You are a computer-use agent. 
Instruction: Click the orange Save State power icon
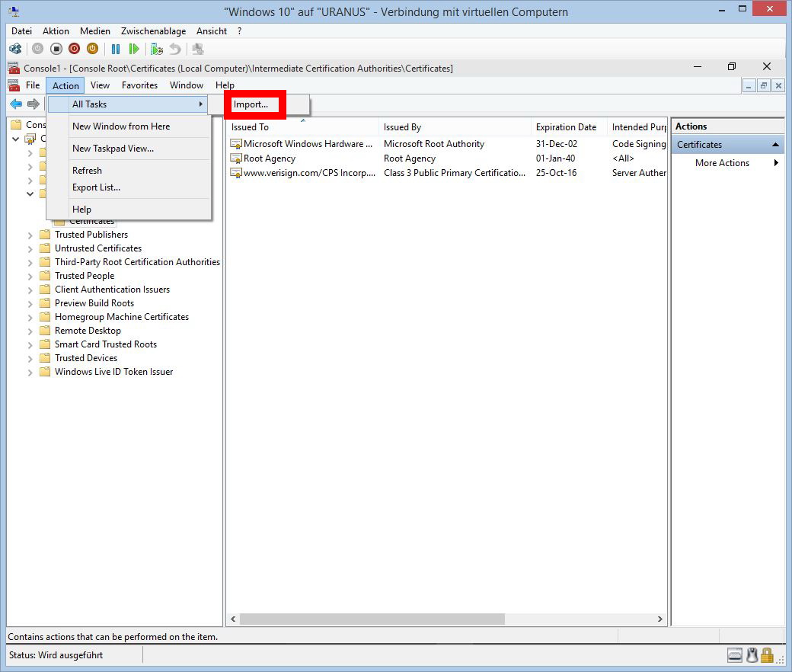[92, 49]
